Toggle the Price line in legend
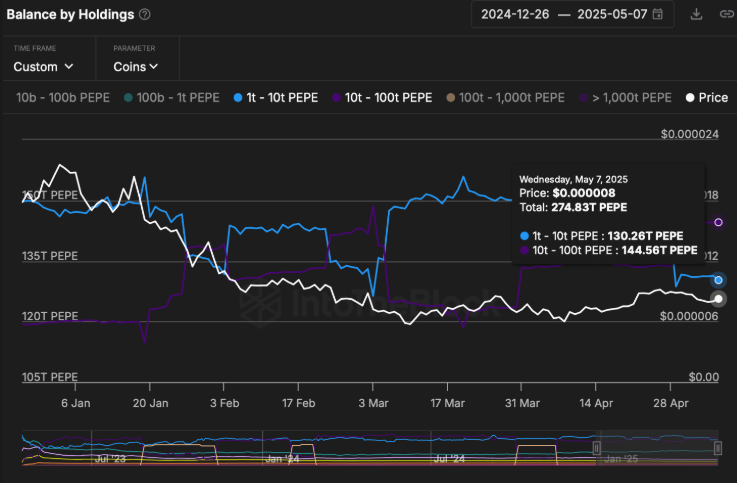 pos(707,98)
